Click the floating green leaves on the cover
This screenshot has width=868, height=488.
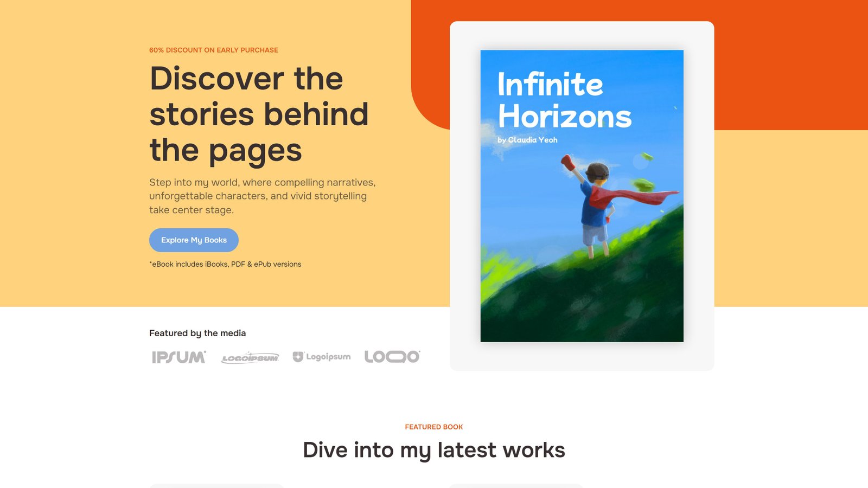[644, 172]
